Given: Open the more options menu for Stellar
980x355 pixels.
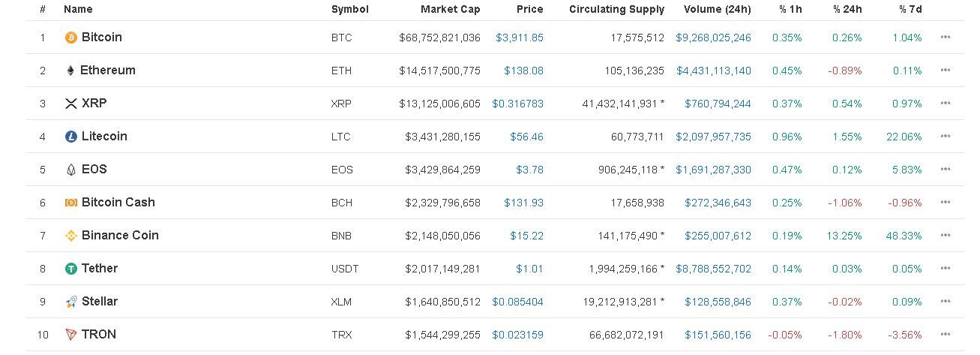Looking at the screenshot, I should 945,302.
